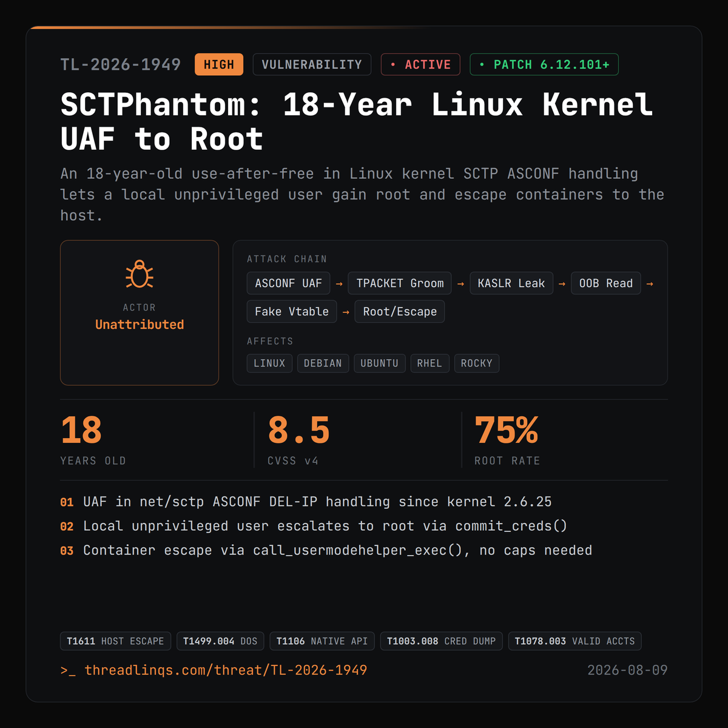Click the DEBIAN affected tag
This screenshot has height=728, width=728.
point(323,363)
